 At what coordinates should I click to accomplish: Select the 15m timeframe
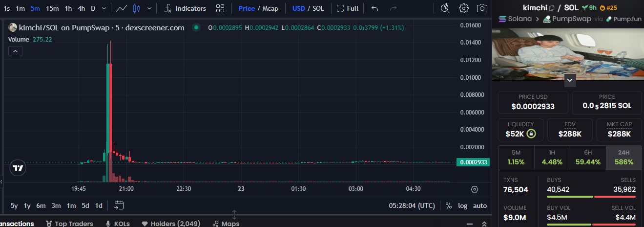[52, 8]
